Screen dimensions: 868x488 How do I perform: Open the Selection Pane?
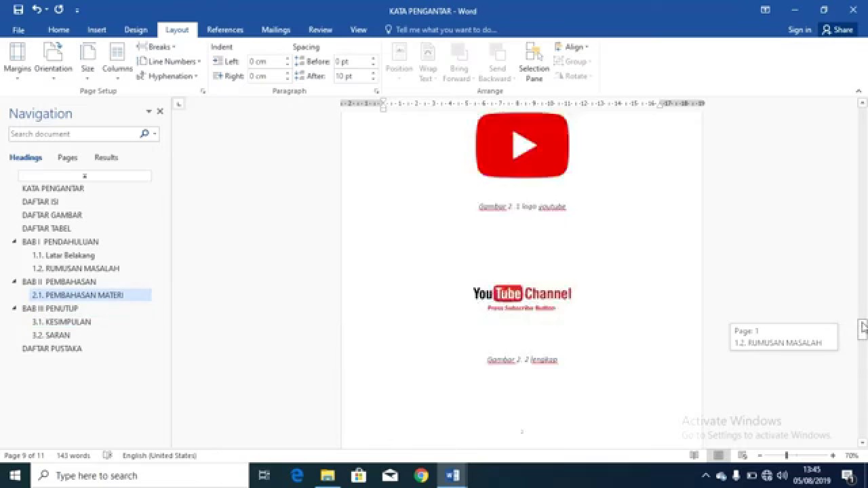click(534, 62)
